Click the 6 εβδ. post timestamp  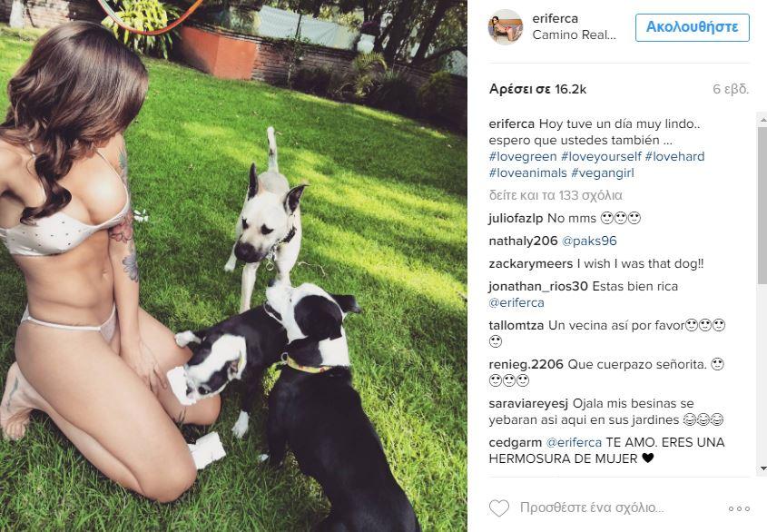point(731,89)
